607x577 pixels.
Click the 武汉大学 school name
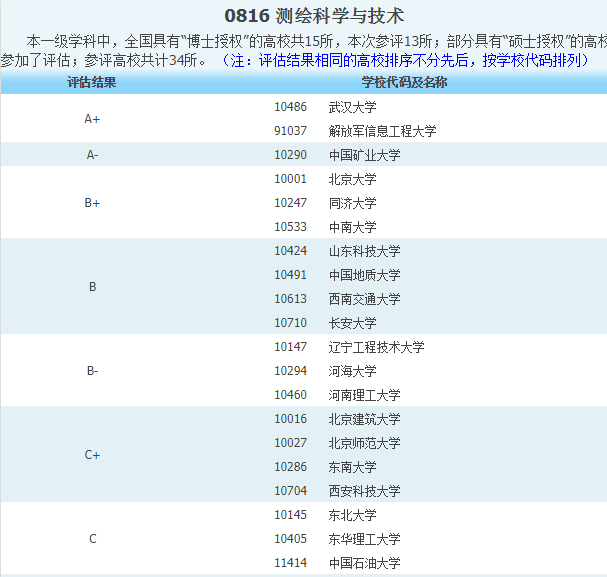click(352, 107)
